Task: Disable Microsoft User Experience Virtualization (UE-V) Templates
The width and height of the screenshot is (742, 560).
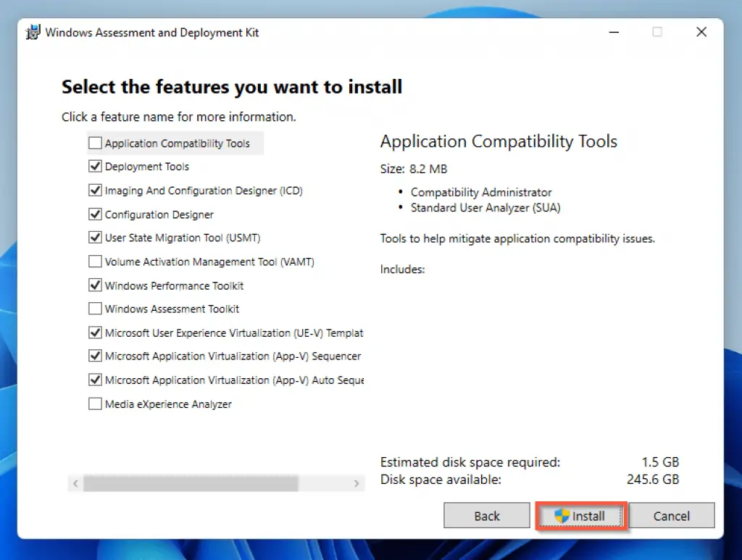Action: click(x=95, y=333)
